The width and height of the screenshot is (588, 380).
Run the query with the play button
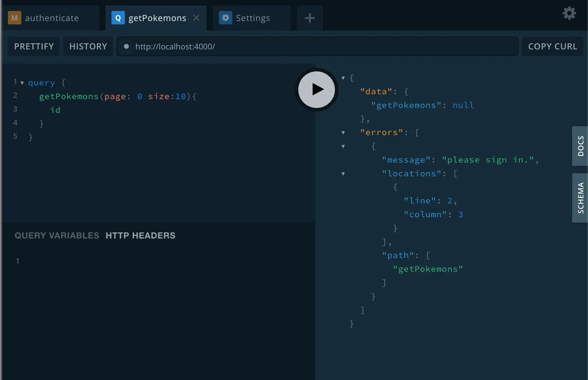(316, 90)
